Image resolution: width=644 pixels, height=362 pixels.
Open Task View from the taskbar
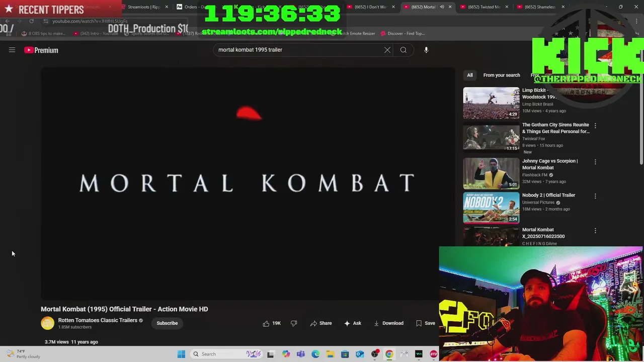tap(271, 354)
